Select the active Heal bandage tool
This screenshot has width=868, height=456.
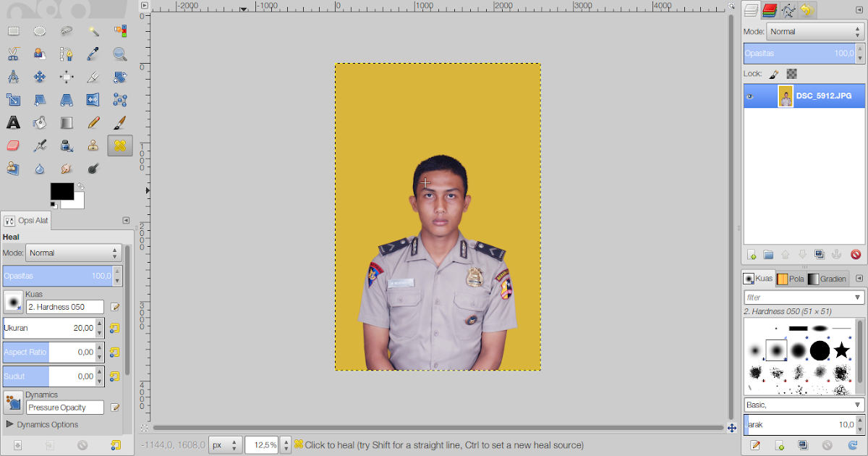[120, 145]
